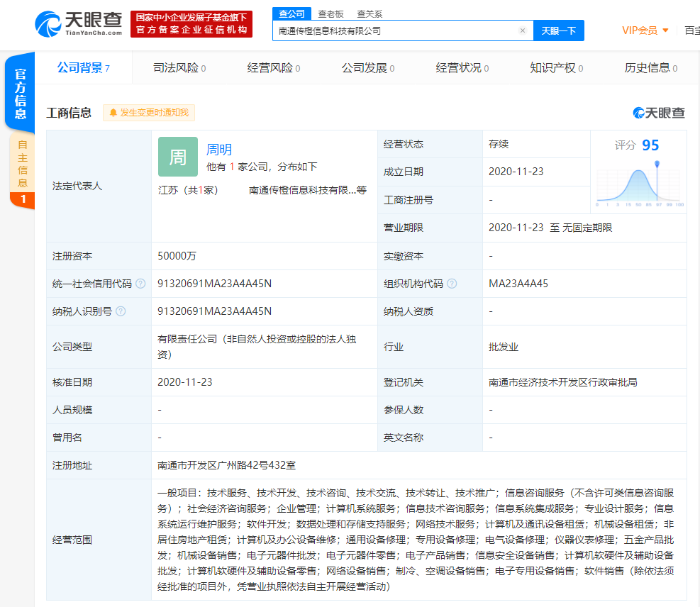Viewport: 700px width, 607px height.
Task: Open the VIP会员 dropdown menu
Action: coord(645,30)
